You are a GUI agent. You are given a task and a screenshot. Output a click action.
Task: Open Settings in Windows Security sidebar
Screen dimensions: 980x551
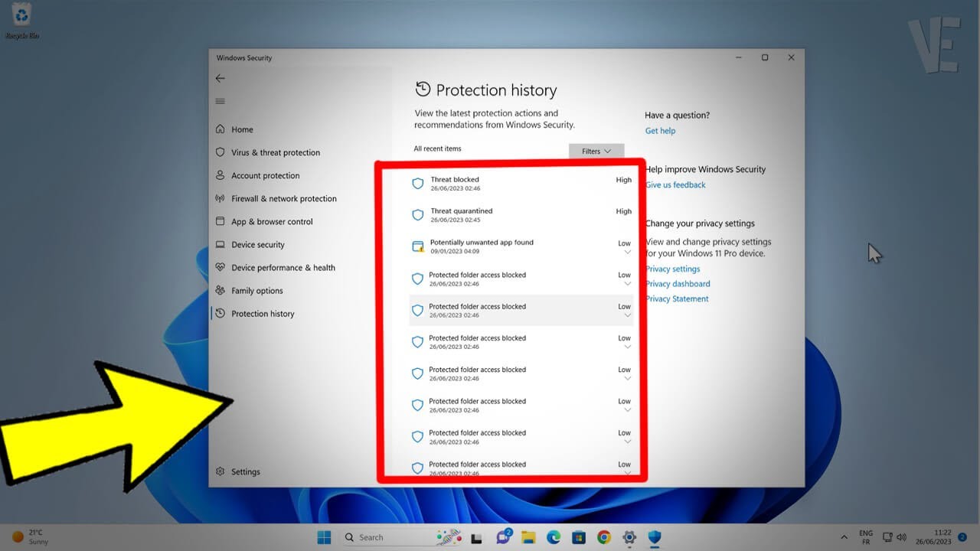pyautogui.click(x=245, y=471)
